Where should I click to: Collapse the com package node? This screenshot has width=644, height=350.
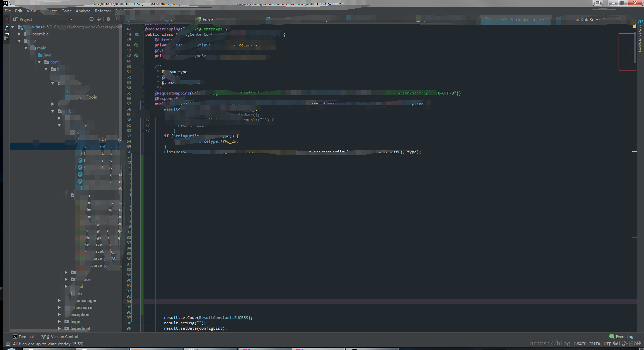(39, 62)
